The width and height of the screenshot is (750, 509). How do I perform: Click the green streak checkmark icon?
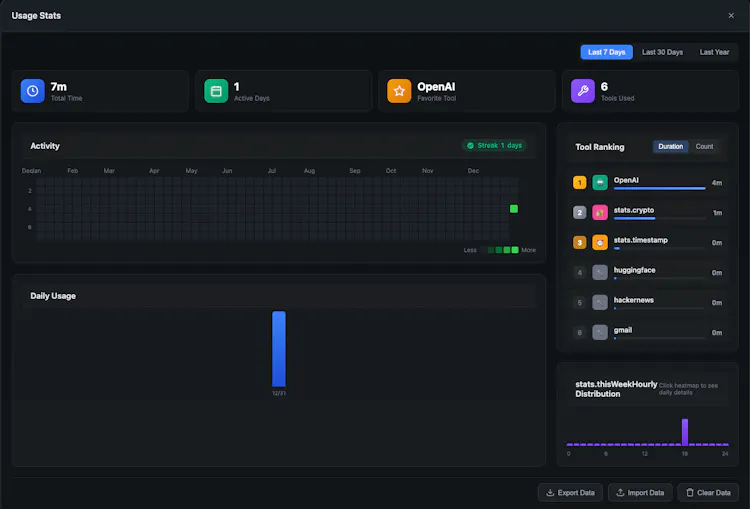(x=470, y=145)
